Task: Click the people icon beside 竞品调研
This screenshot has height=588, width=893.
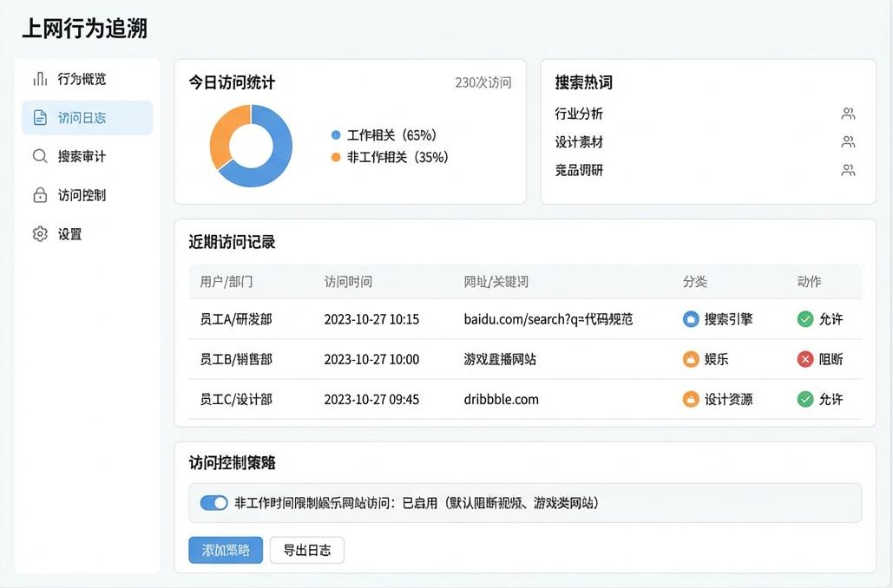Action: (848, 170)
